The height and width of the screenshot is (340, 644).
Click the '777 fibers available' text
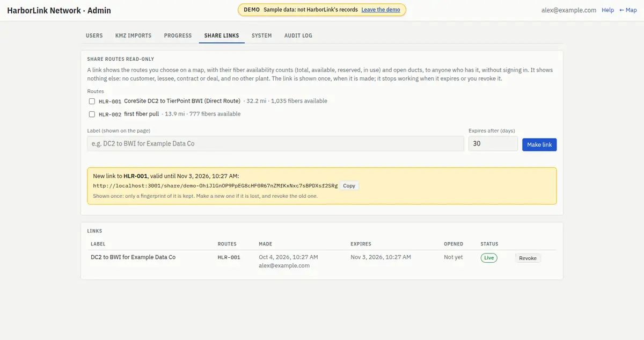click(x=215, y=114)
